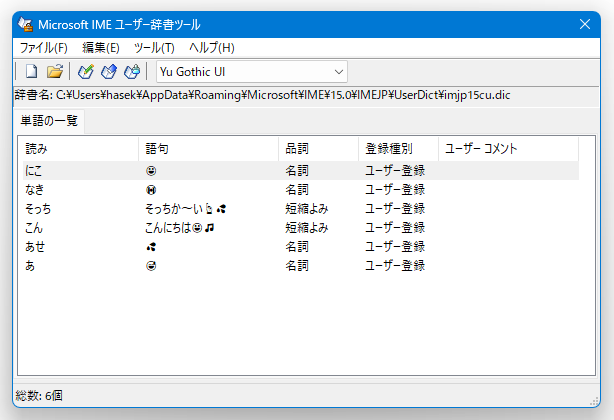This screenshot has height=420, width=614.
Task: Click the emoji phrase in the あ row
Action: pyautogui.click(x=151, y=266)
